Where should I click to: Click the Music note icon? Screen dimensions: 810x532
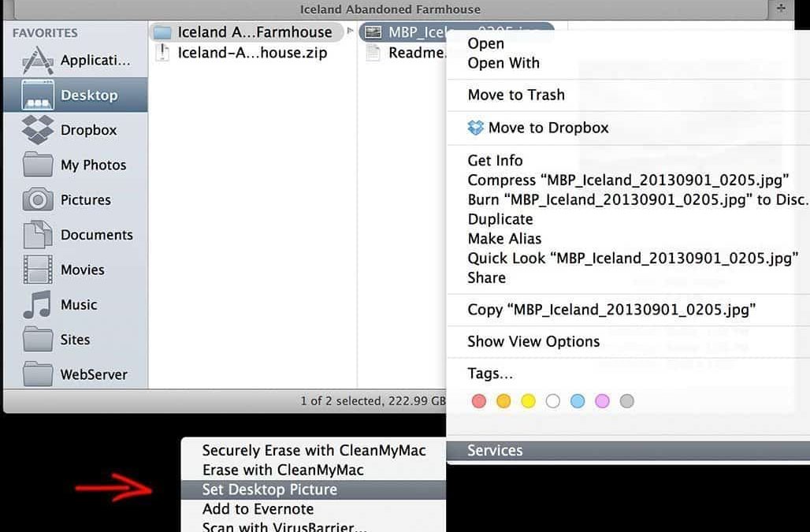pyautogui.click(x=37, y=305)
